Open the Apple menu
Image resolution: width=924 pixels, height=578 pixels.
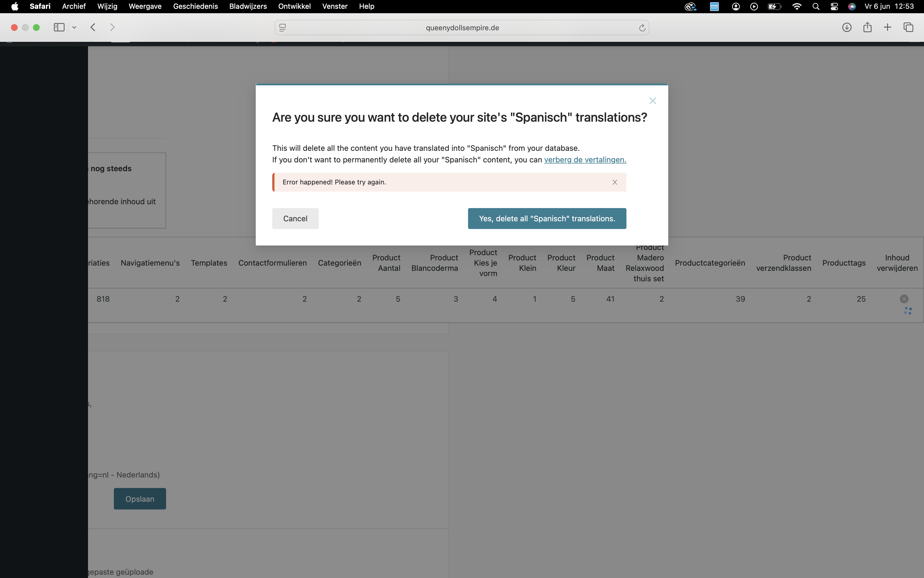pos(15,7)
